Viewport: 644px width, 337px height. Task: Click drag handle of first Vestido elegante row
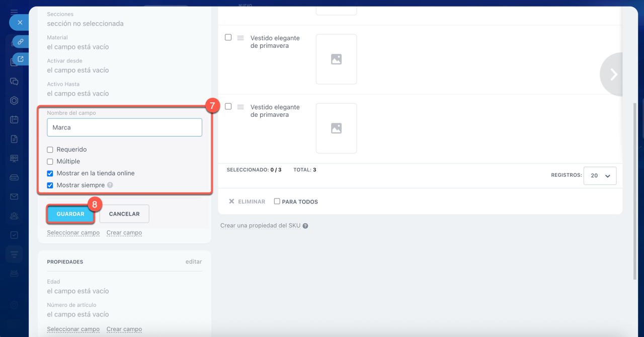tap(240, 38)
